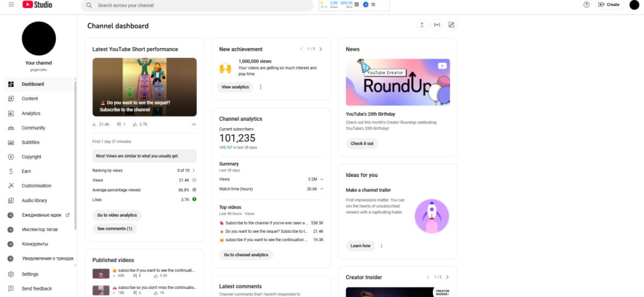Open published video with 60K views
The height and width of the screenshot is (297, 644).
[144, 273]
